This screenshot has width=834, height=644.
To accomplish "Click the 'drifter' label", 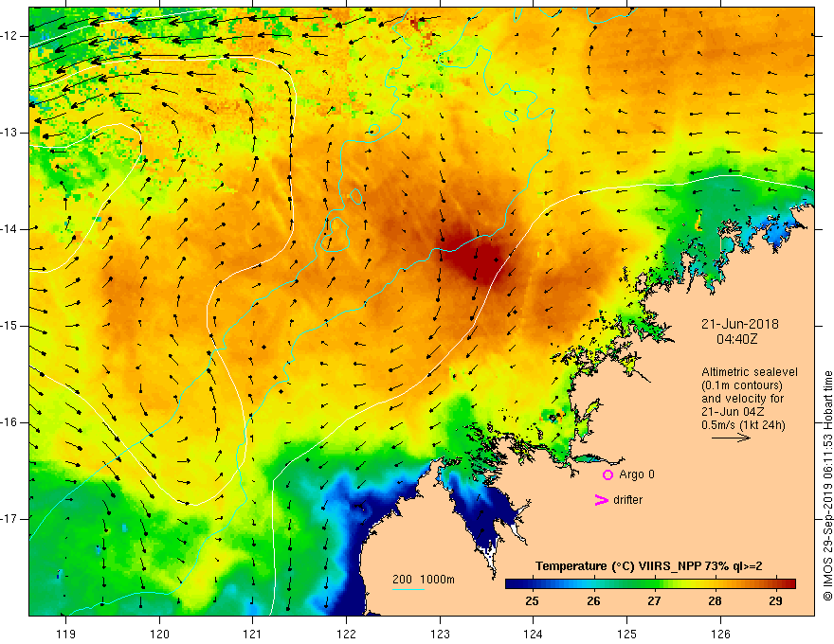I will (627, 500).
